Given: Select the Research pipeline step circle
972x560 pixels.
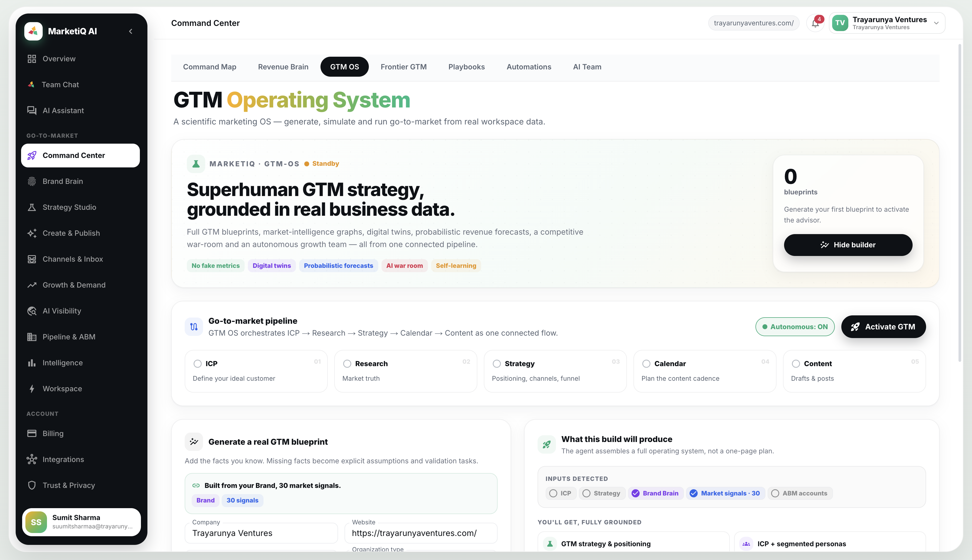Looking at the screenshot, I should click(347, 364).
